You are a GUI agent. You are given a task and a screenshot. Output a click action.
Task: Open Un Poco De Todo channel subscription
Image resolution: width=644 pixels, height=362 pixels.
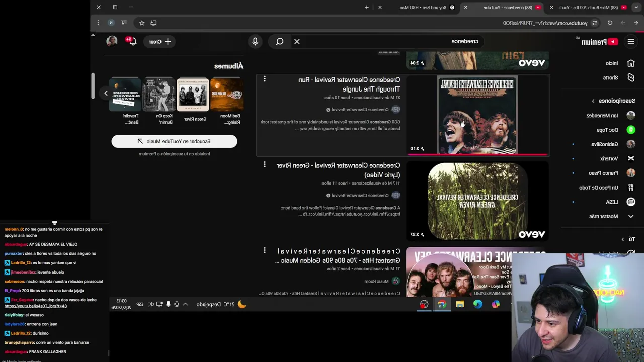(607, 188)
